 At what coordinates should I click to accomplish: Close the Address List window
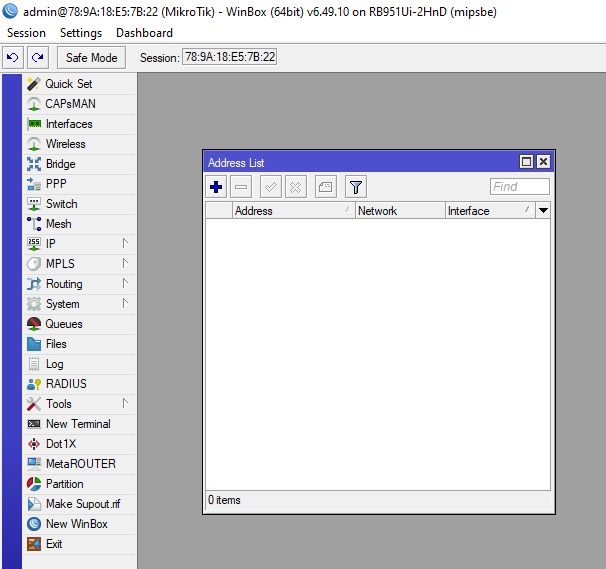[543, 162]
